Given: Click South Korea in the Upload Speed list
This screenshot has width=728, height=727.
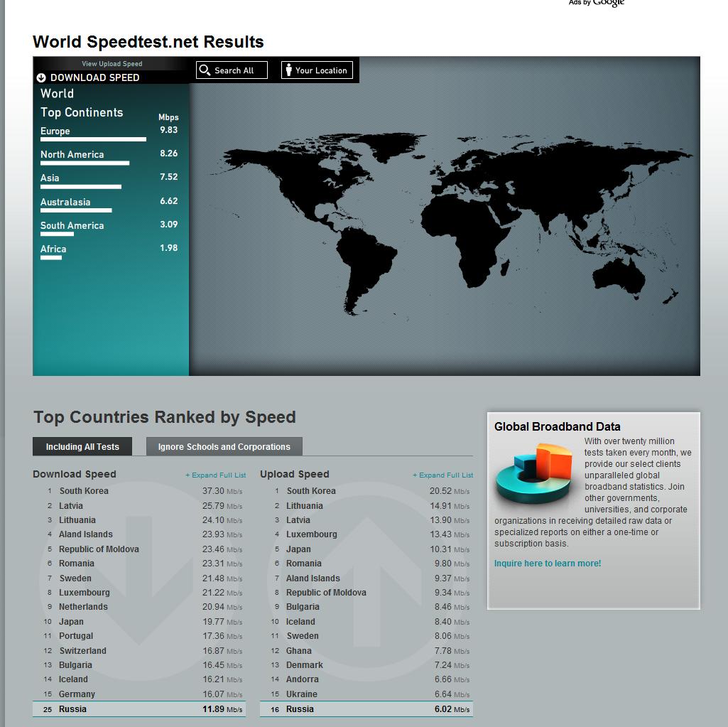Looking at the screenshot, I should [311, 490].
